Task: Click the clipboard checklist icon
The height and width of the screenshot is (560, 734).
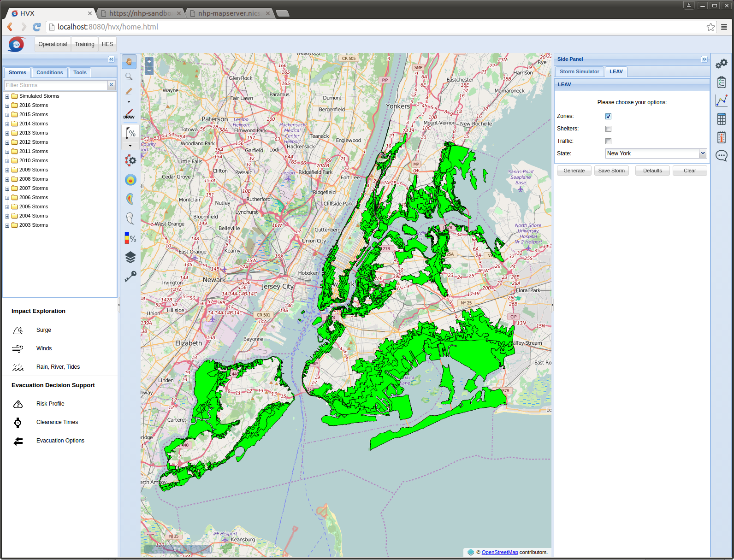Action: pos(722,83)
